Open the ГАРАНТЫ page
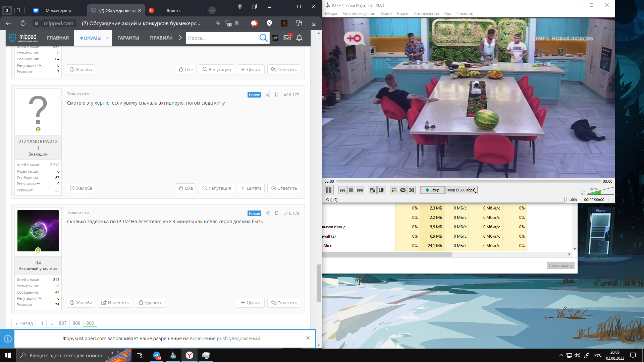The height and width of the screenshot is (362, 644). tap(128, 38)
